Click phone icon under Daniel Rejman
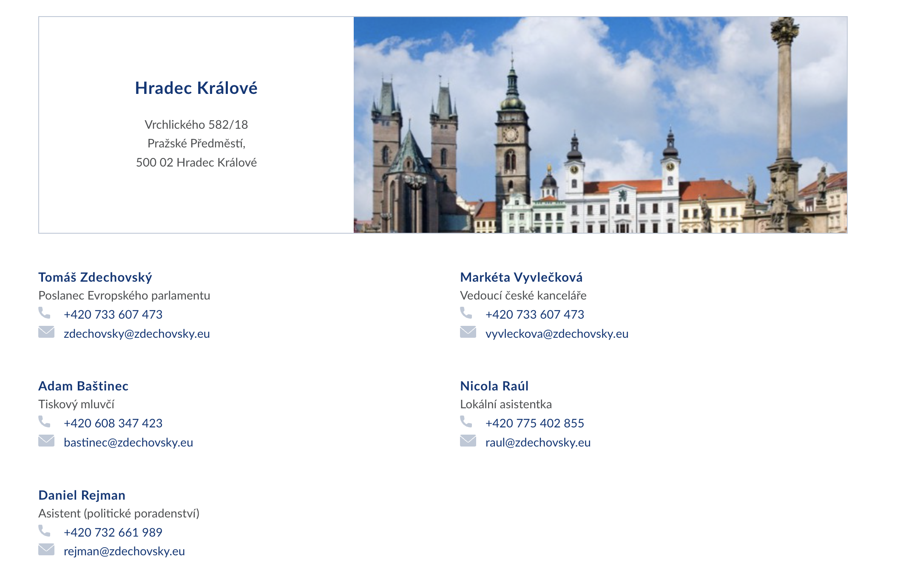The width and height of the screenshot is (903, 588). coord(44,531)
